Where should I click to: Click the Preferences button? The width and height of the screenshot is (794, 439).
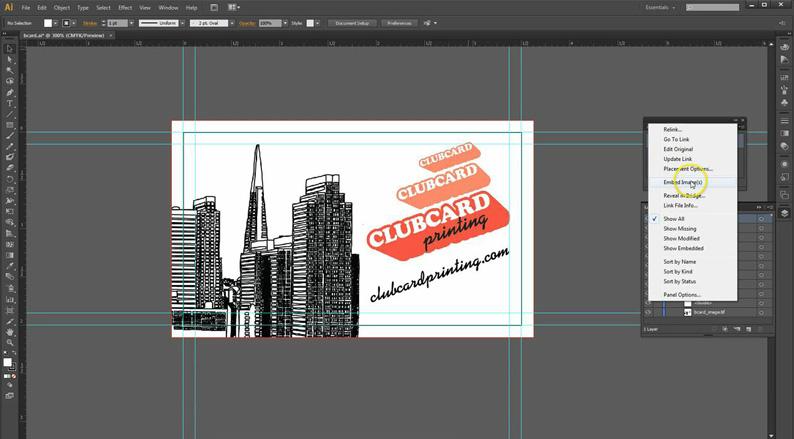[x=400, y=23]
